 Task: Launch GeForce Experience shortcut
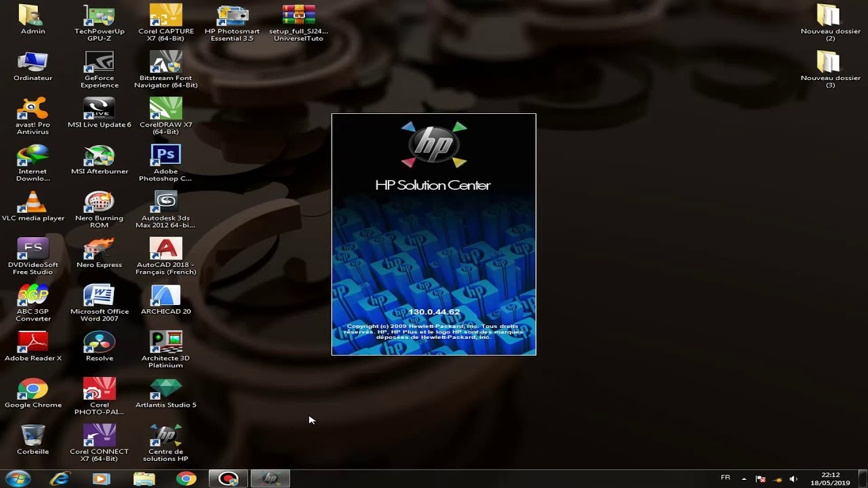point(99,69)
